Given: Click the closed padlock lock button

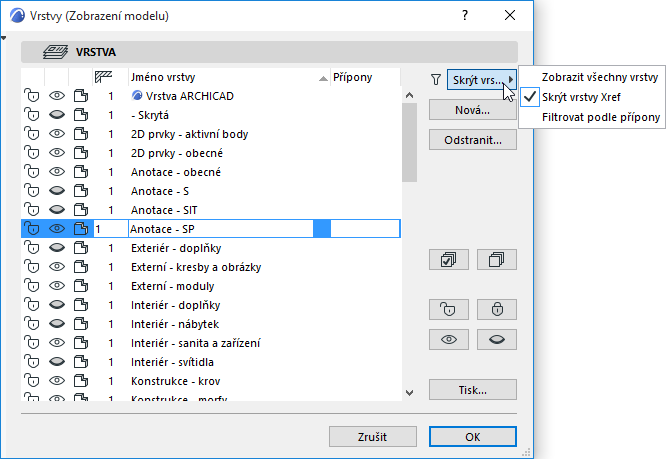Looking at the screenshot, I should click(497, 308).
